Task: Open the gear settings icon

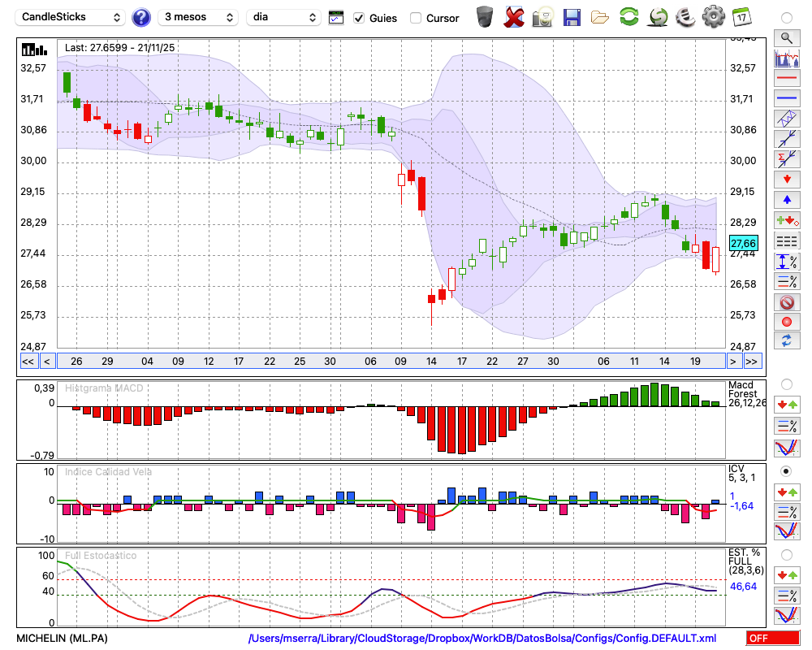Action: click(713, 16)
